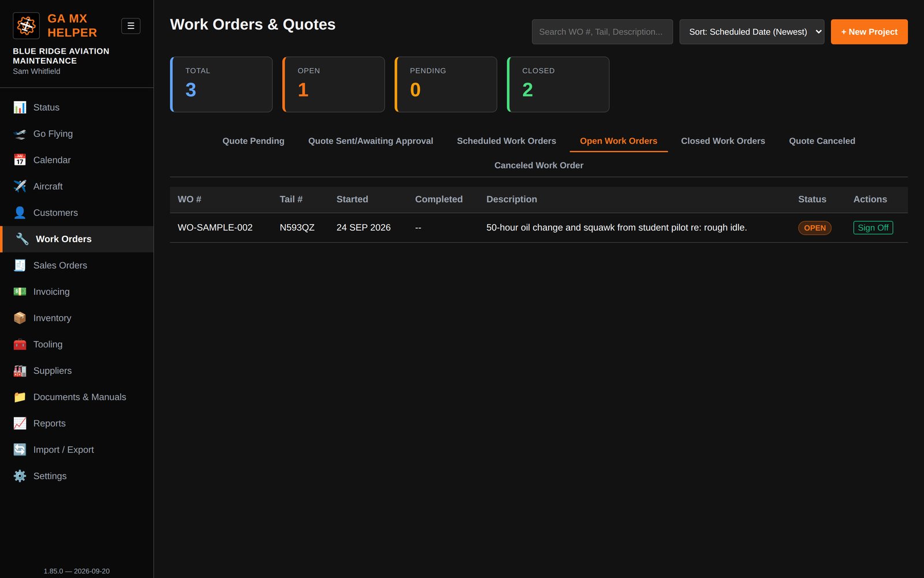This screenshot has width=924, height=578.
Task: Click the Work Orders wrench icon
Action: click(22, 239)
